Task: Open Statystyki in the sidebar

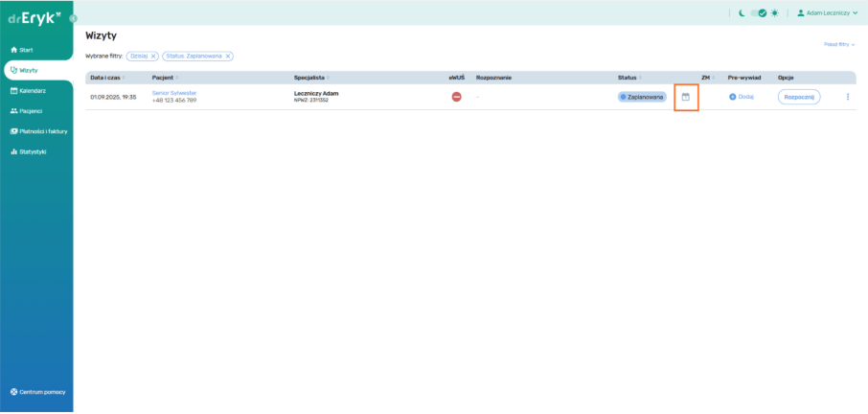Action: [x=28, y=151]
